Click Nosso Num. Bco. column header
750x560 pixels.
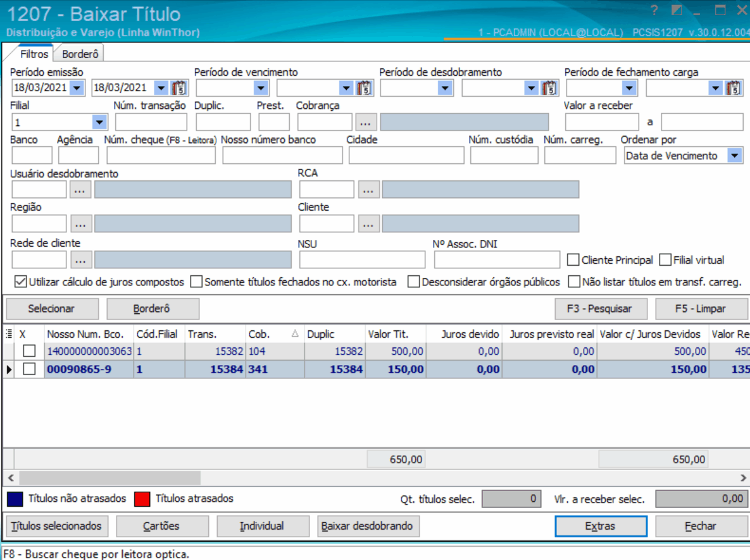point(89,334)
